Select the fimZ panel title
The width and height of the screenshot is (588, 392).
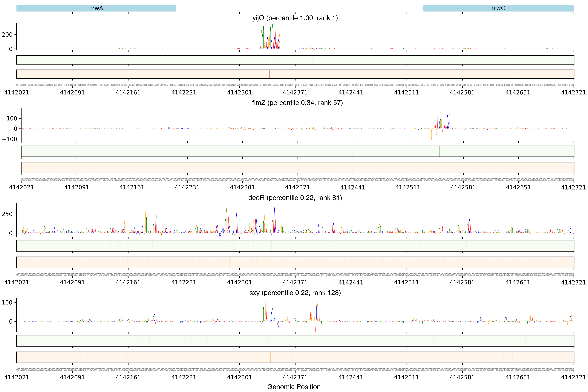[298, 103]
